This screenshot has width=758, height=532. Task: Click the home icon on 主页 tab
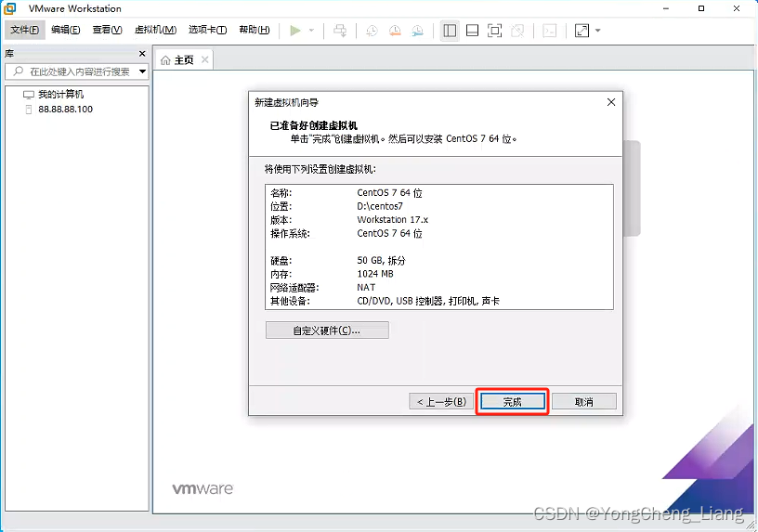pyautogui.click(x=165, y=60)
